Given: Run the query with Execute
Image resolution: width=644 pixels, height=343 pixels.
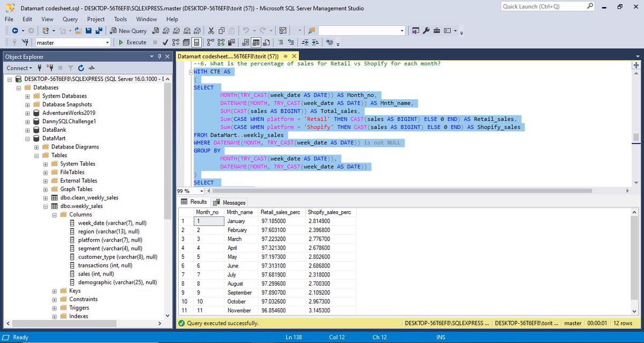Looking at the screenshot, I should 133,42.
